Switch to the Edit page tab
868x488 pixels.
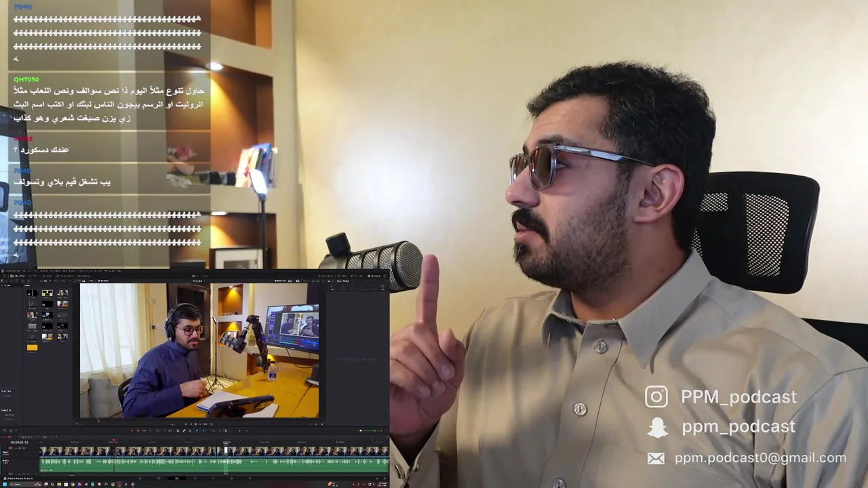click(177, 479)
